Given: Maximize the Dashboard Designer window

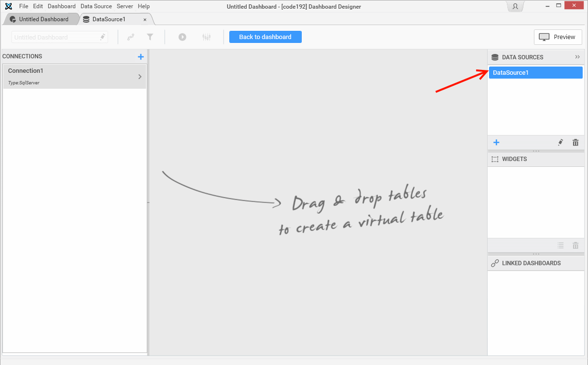Looking at the screenshot, I should click(x=559, y=6).
